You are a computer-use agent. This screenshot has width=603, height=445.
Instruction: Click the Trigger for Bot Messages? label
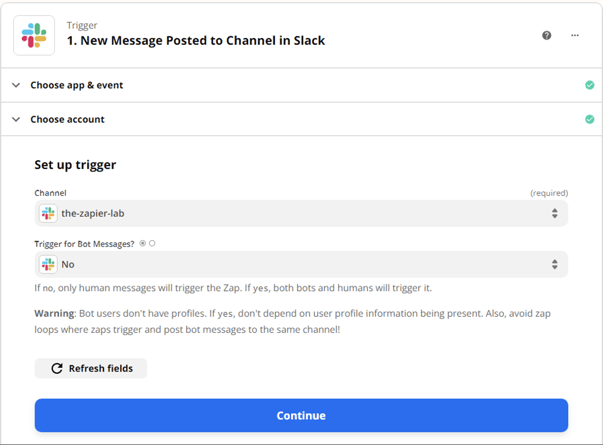point(84,244)
